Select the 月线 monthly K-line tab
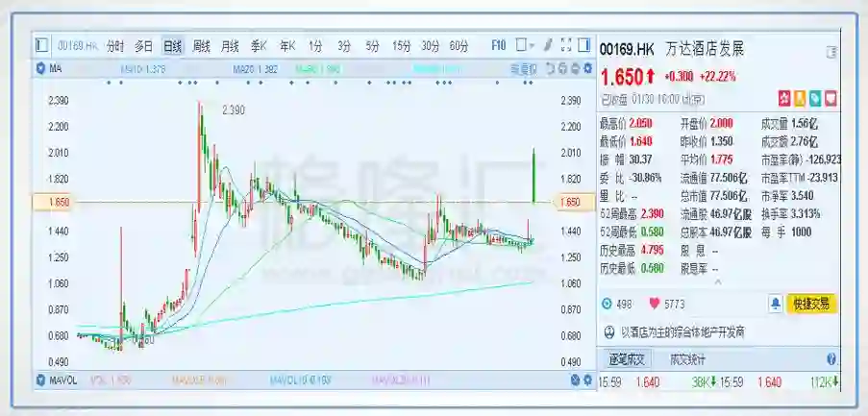Image resolution: width=868 pixels, height=416 pixels. (x=230, y=46)
